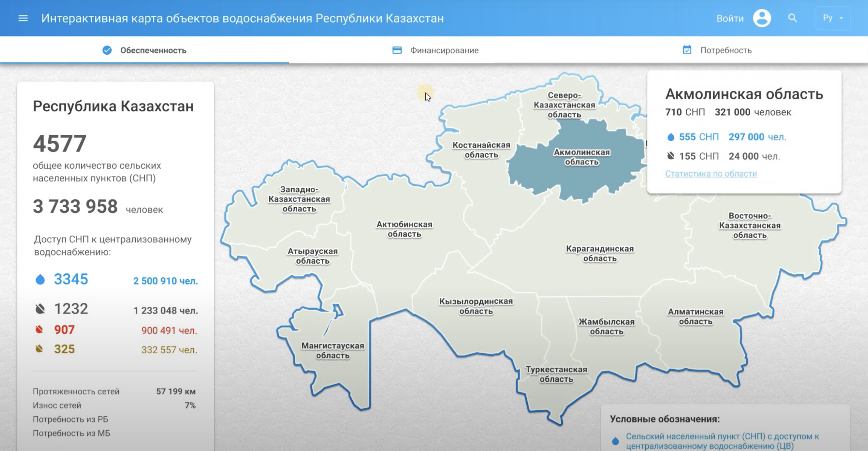
Task: Select Карагандинская область on the map
Action: coord(599,253)
